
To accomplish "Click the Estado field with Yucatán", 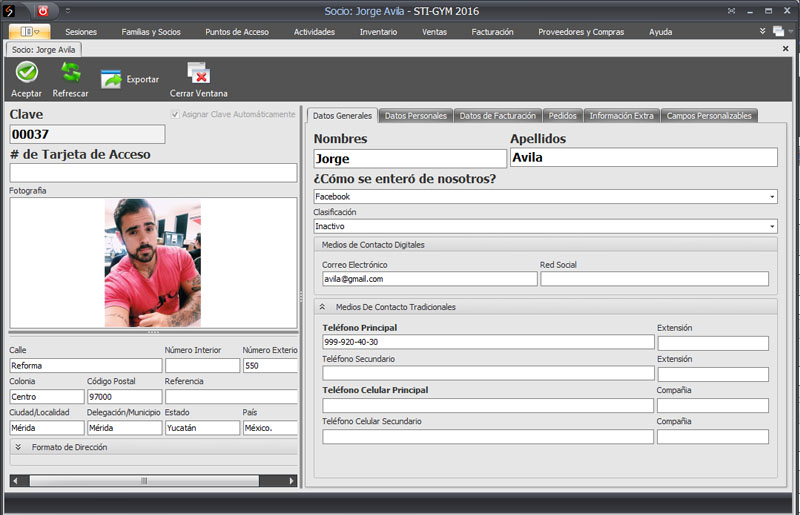I will pos(203,428).
